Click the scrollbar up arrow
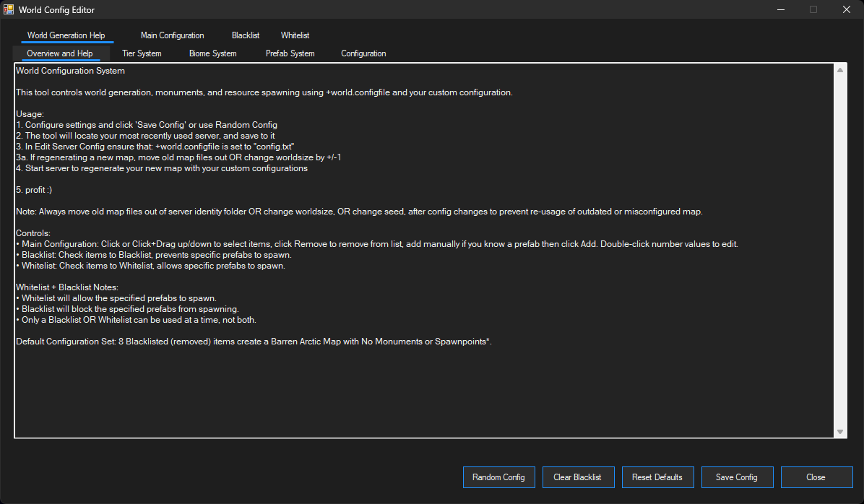 pyautogui.click(x=840, y=70)
